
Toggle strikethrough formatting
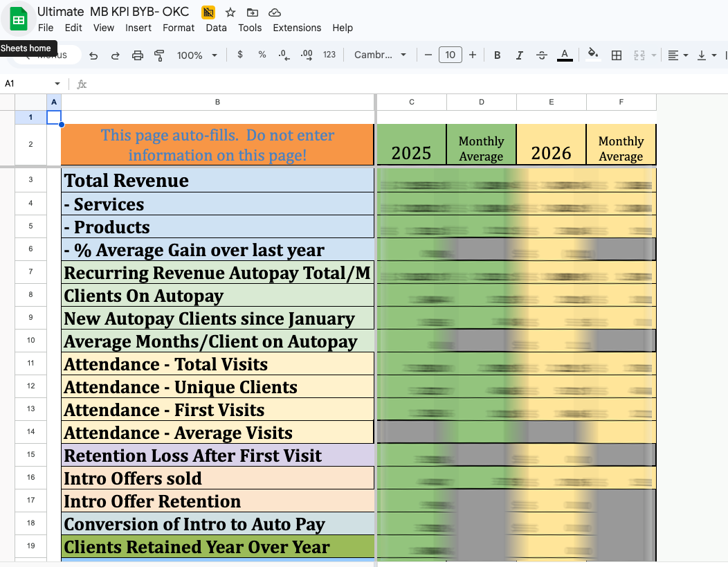click(x=542, y=55)
